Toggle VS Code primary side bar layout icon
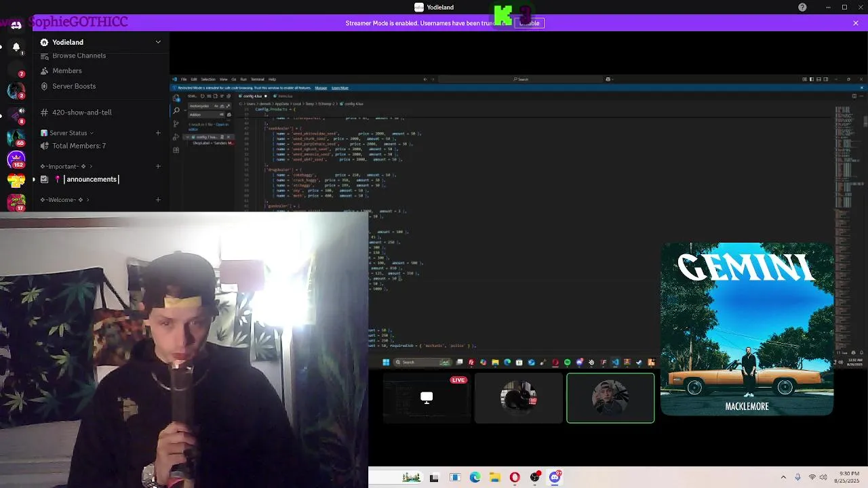868x488 pixels. [x=810, y=79]
